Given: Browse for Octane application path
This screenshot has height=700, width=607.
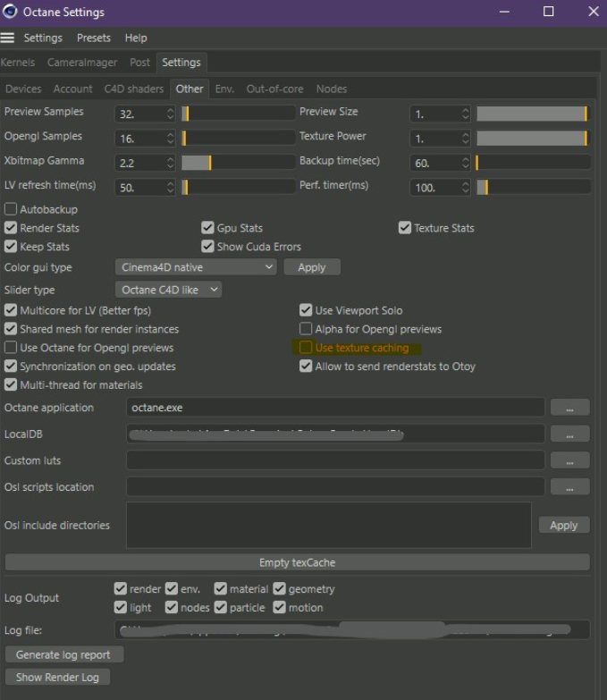Looking at the screenshot, I should [x=569, y=408].
